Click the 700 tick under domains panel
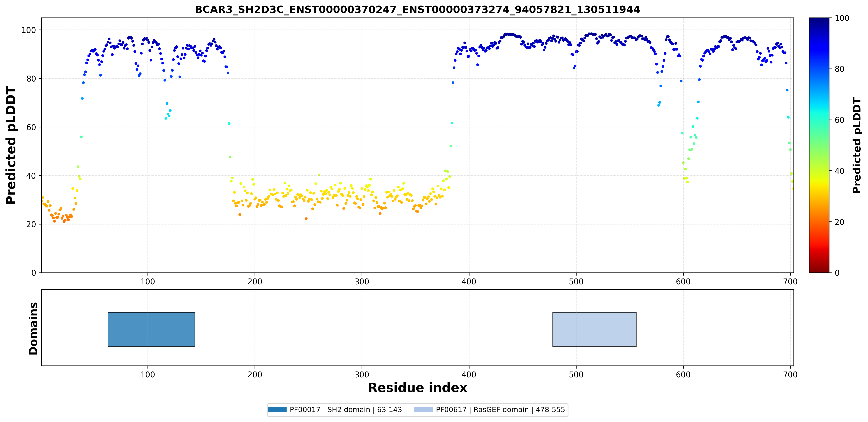This screenshot has width=868, height=422. [x=790, y=375]
